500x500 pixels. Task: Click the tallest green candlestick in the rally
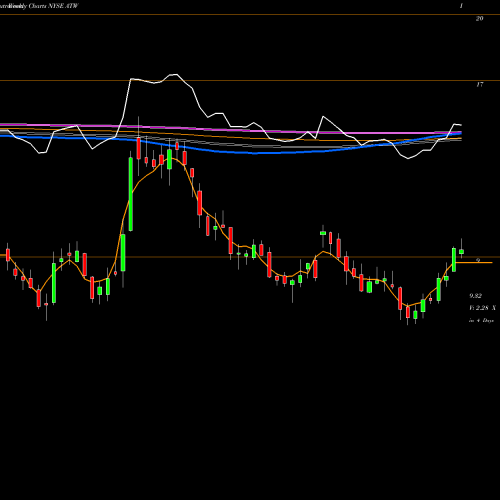pos(131,194)
